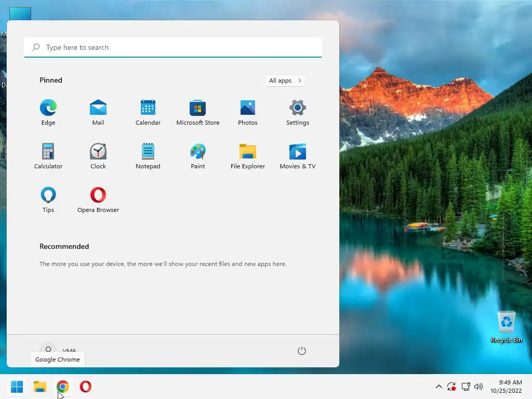Image resolution: width=532 pixels, height=399 pixels.
Task: Click the Windows Start button on taskbar
Action: (x=17, y=387)
